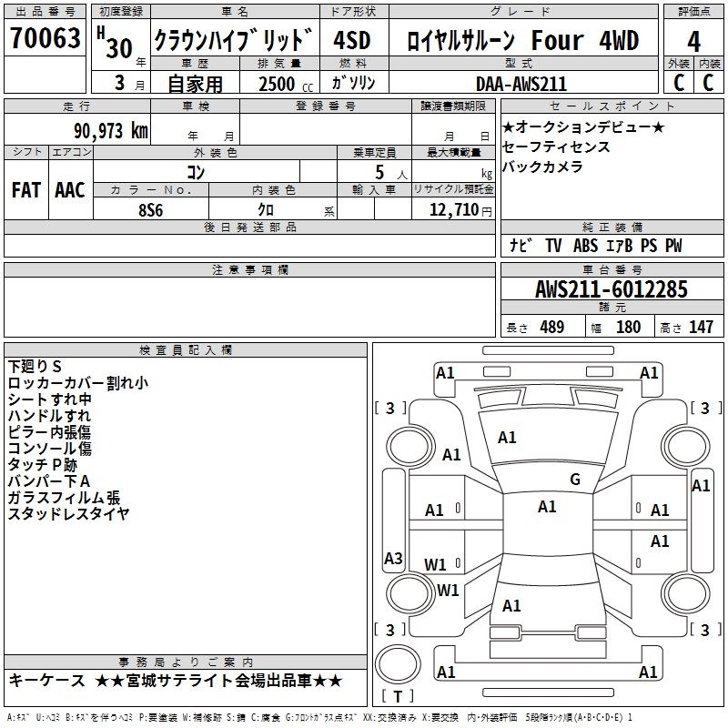The width and height of the screenshot is (728, 728).
Task: Select the note ハンドルすれ
Action: [50, 416]
